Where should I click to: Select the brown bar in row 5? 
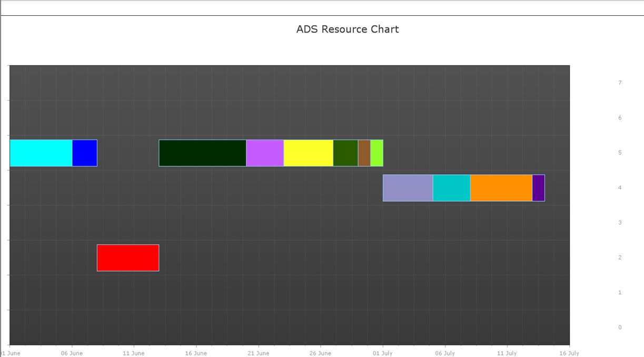pos(364,153)
